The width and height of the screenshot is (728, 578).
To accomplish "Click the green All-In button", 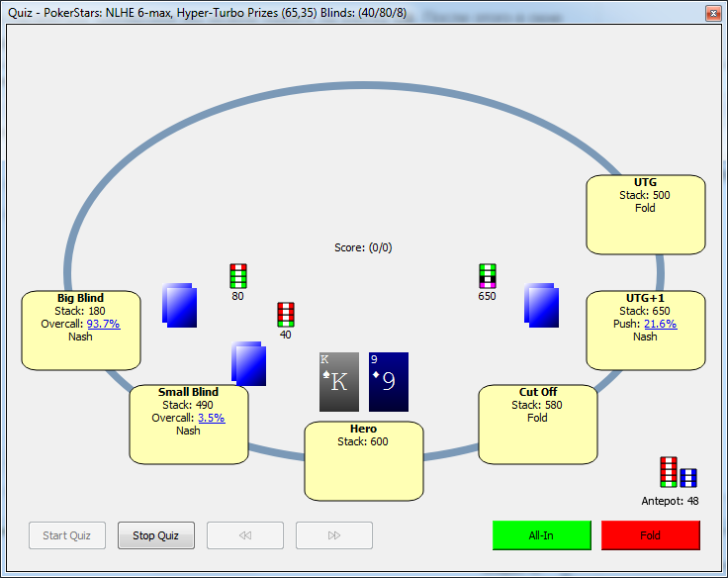I will coord(541,535).
